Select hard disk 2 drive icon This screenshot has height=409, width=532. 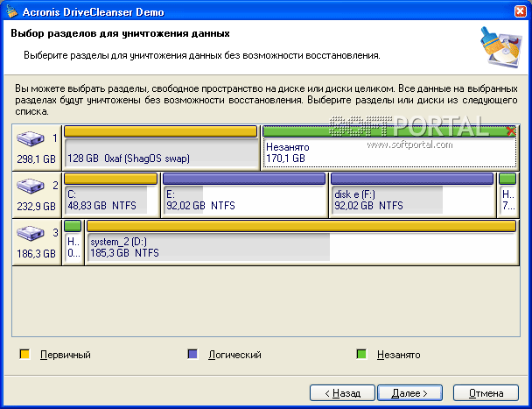click(31, 186)
